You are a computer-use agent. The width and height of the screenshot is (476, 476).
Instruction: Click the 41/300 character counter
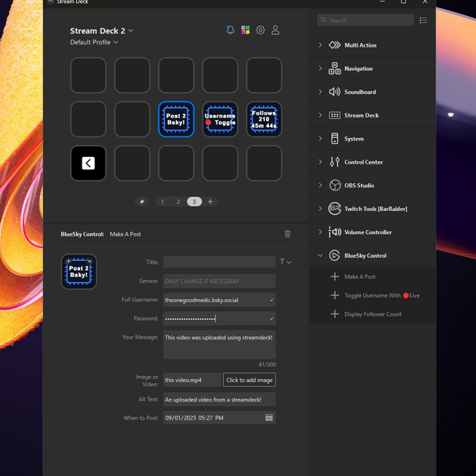click(267, 365)
